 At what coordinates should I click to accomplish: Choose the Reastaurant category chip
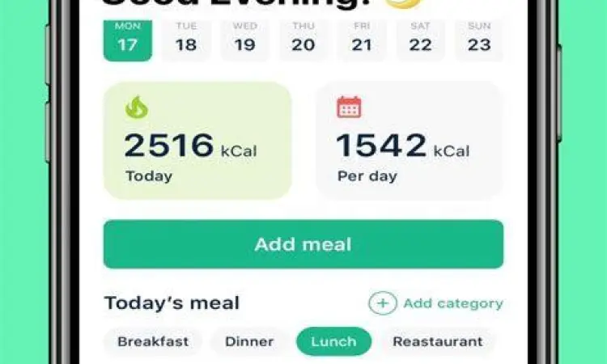pos(437,341)
